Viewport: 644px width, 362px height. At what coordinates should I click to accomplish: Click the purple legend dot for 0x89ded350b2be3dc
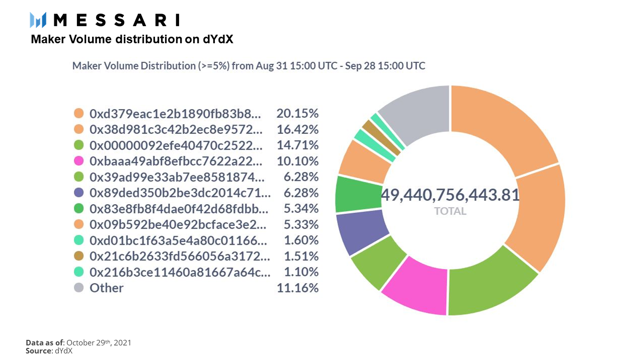pos(78,193)
